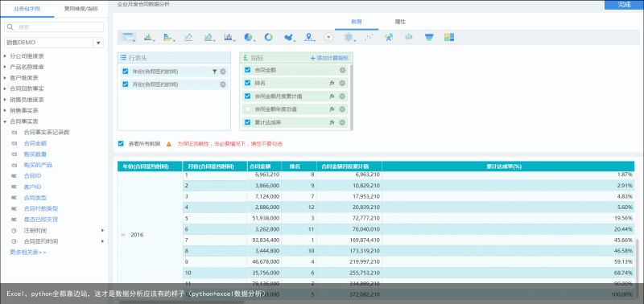The image size is (644, 304).
Task: Switch to 数据 tab
Action: [x=357, y=22]
